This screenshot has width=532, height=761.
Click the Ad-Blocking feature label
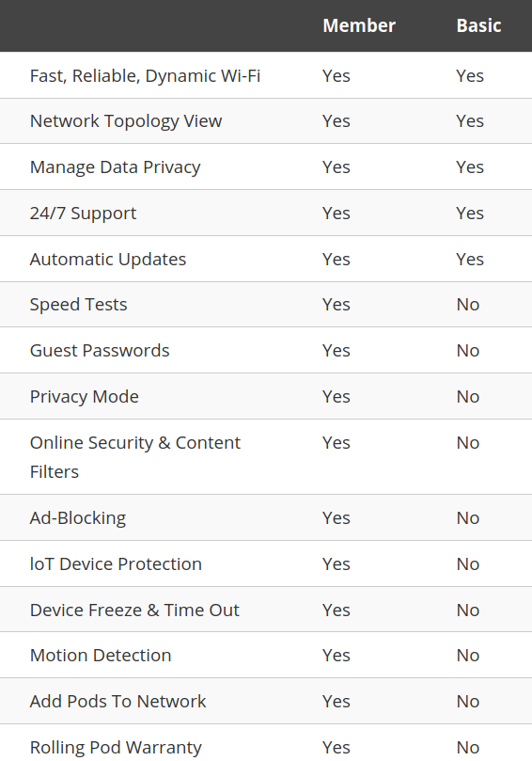tap(78, 518)
